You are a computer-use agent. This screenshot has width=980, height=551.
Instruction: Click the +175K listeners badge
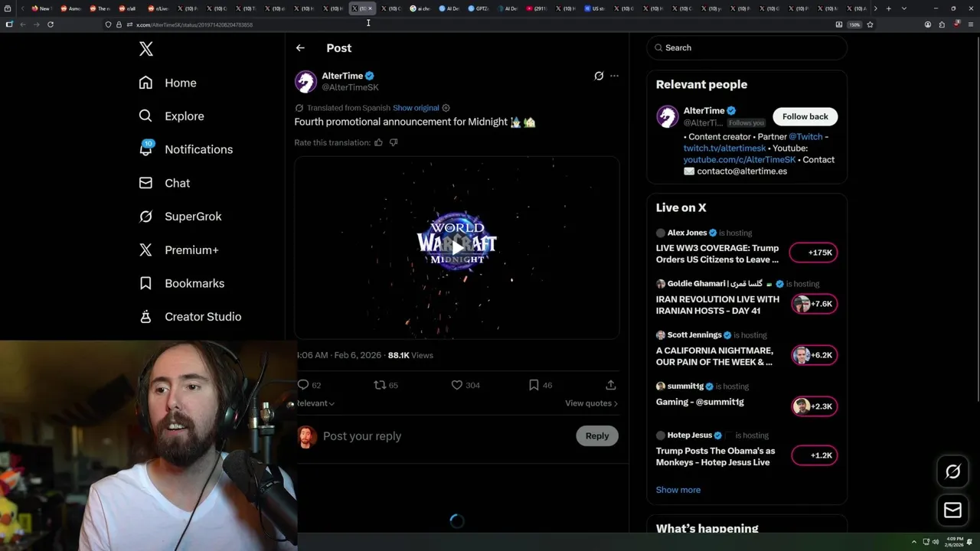[813, 253]
